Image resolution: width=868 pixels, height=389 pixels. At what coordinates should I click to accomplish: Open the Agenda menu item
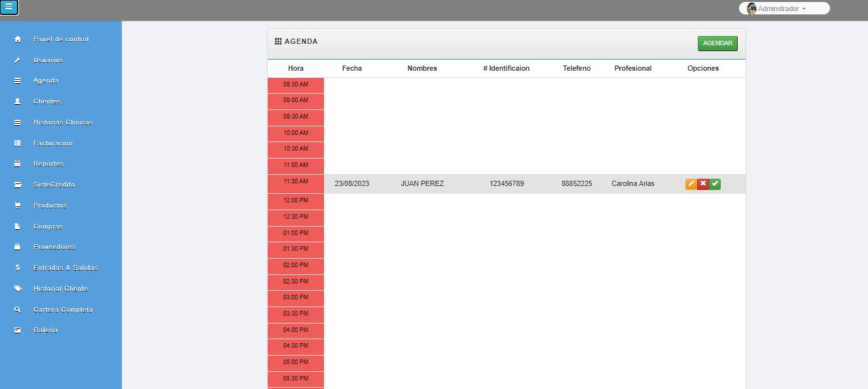coord(46,81)
